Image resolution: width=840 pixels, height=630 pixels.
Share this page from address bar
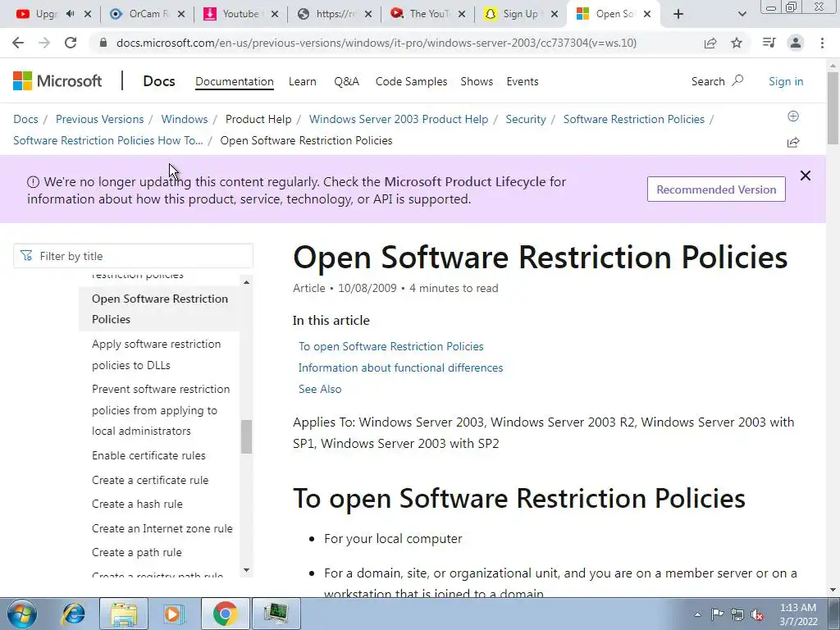710,43
